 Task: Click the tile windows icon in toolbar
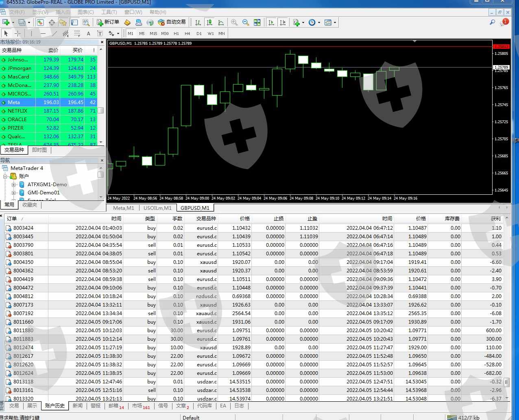pos(257,22)
